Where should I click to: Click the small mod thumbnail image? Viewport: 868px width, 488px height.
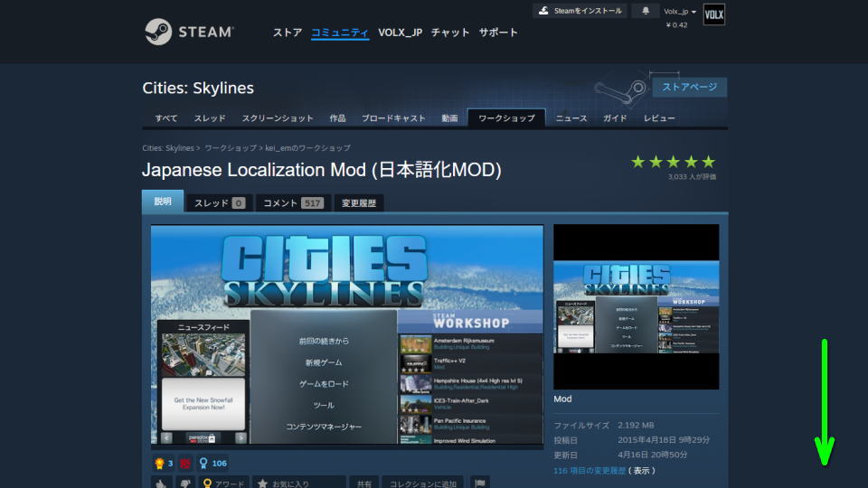click(636, 306)
